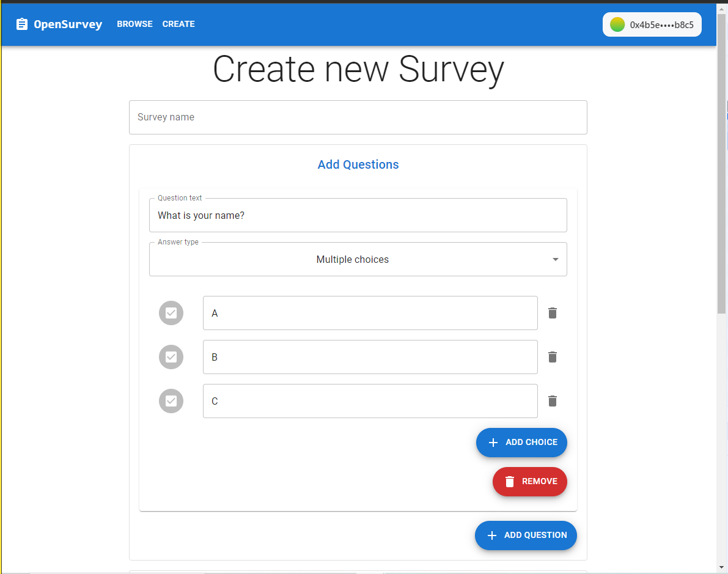Delete choice C using its trash icon
Screen dimensions: 728x574
[x=553, y=401]
